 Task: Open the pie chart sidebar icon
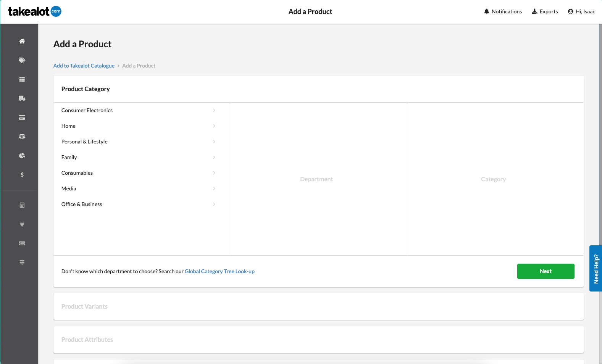coord(22,156)
